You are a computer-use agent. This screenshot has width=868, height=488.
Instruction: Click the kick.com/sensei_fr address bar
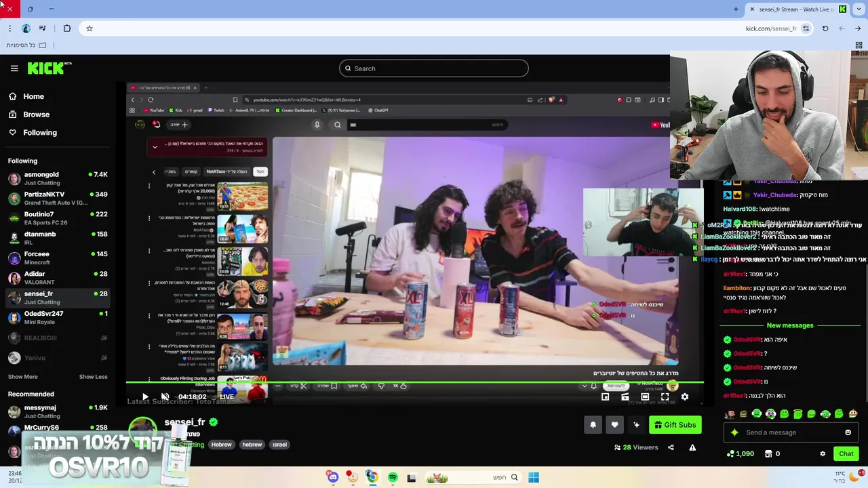click(x=771, y=28)
